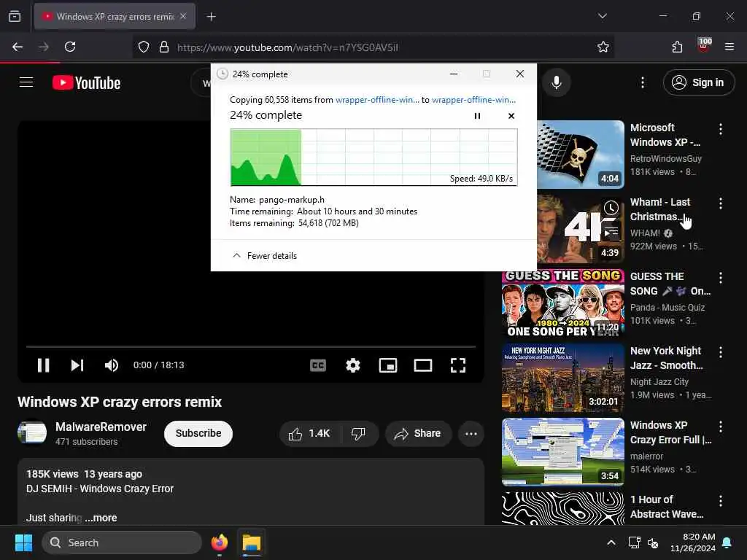Viewport: 747px width, 560px height.
Task: Start voice search with the microphone icon
Action: (x=556, y=82)
